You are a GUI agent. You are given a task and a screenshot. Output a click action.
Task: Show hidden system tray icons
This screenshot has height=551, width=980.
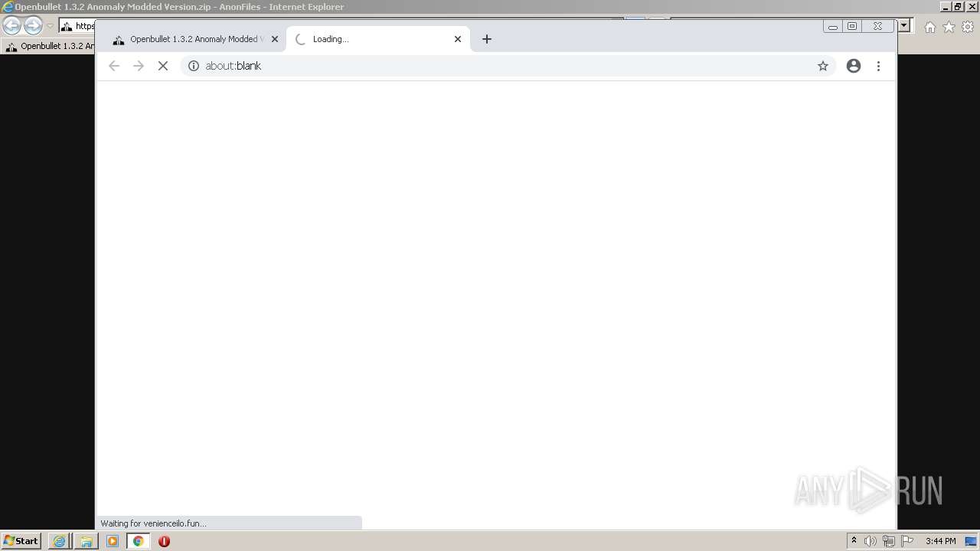854,541
